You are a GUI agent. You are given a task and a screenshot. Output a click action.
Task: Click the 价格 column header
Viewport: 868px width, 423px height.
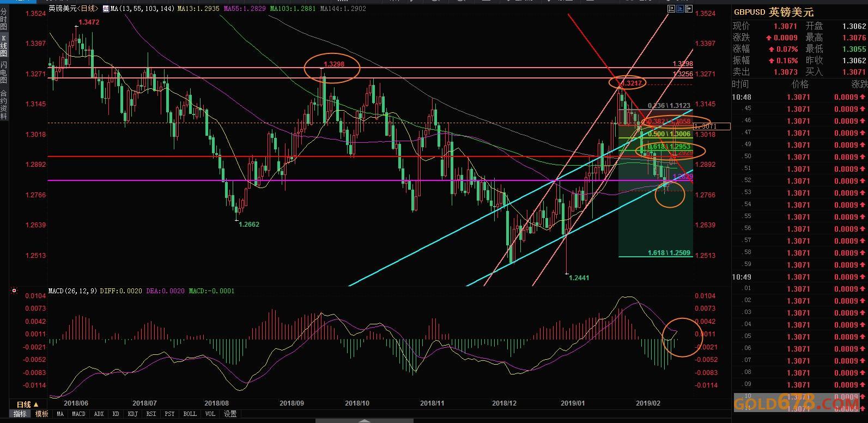(800, 84)
